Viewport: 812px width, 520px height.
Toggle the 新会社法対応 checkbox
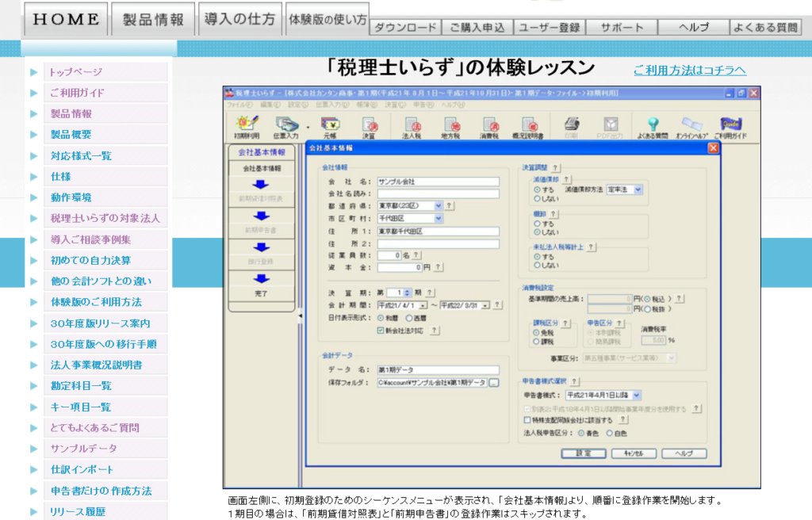[381, 331]
